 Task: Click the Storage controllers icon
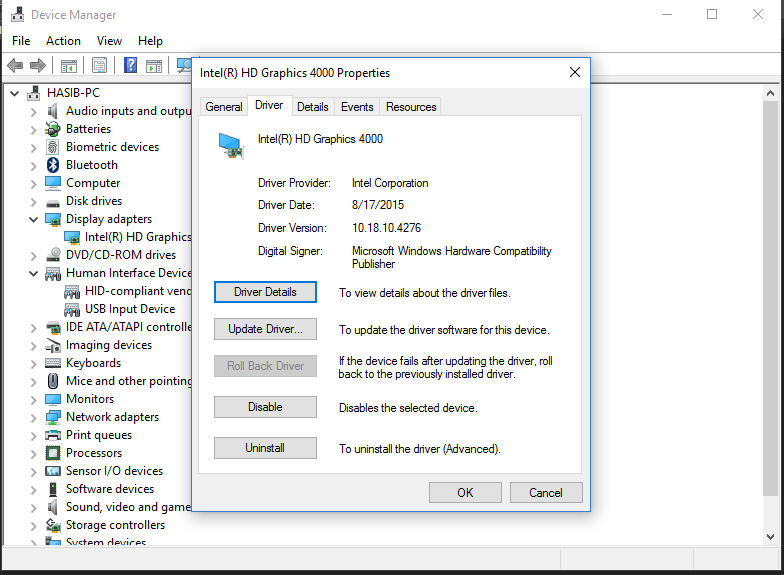coord(53,525)
